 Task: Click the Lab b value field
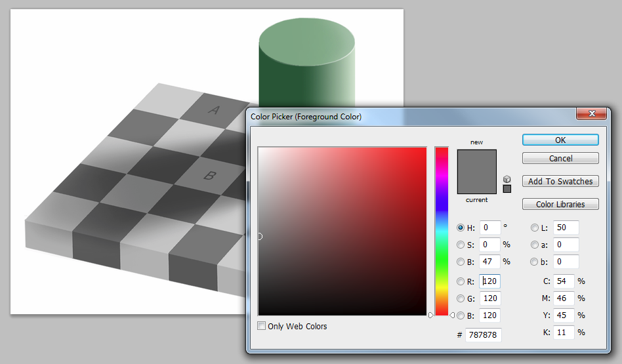click(x=566, y=262)
